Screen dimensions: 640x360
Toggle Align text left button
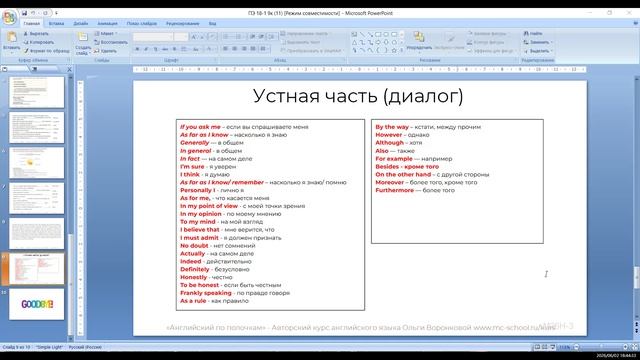pos(225,49)
